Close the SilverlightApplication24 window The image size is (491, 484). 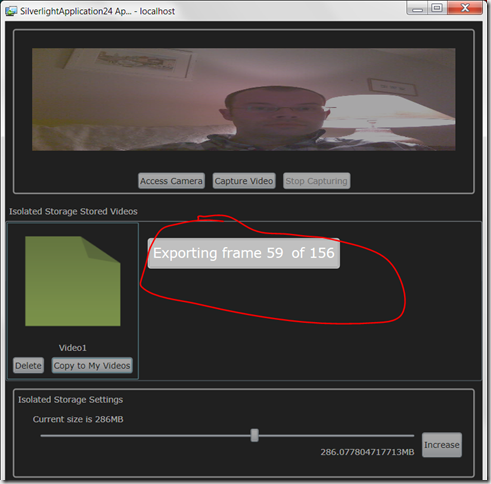465,8
